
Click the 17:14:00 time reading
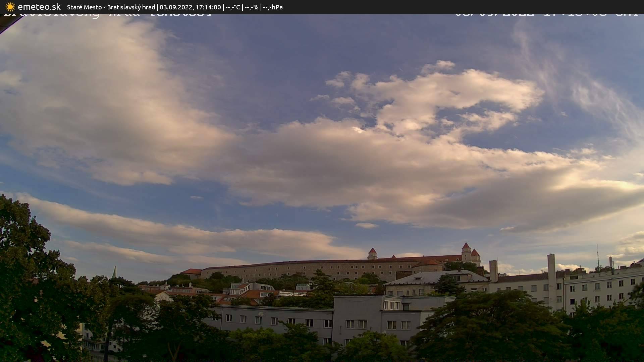pos(208,7)
